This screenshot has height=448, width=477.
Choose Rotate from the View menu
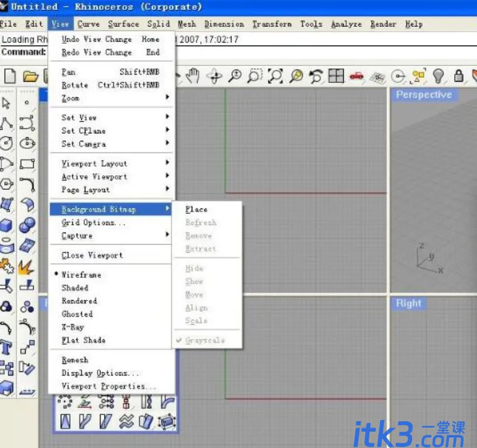112,85
